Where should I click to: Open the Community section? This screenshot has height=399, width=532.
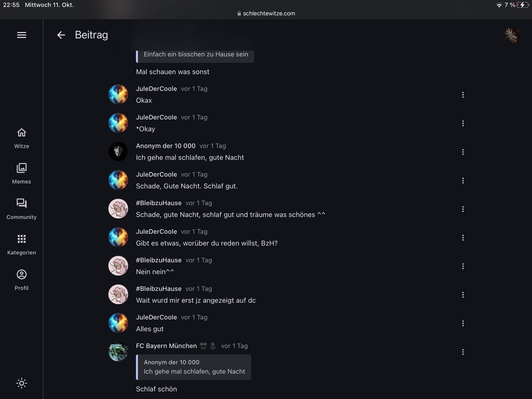22,209
